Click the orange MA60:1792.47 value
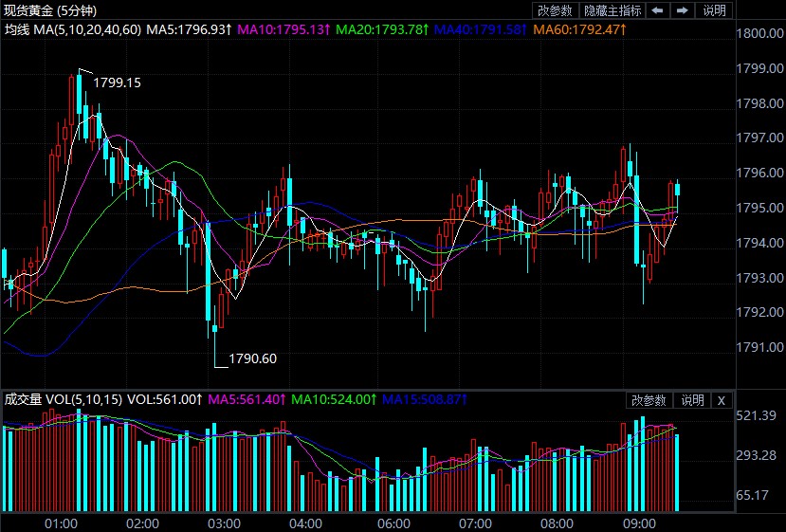The image size is (786, 532). click(579, 29)
